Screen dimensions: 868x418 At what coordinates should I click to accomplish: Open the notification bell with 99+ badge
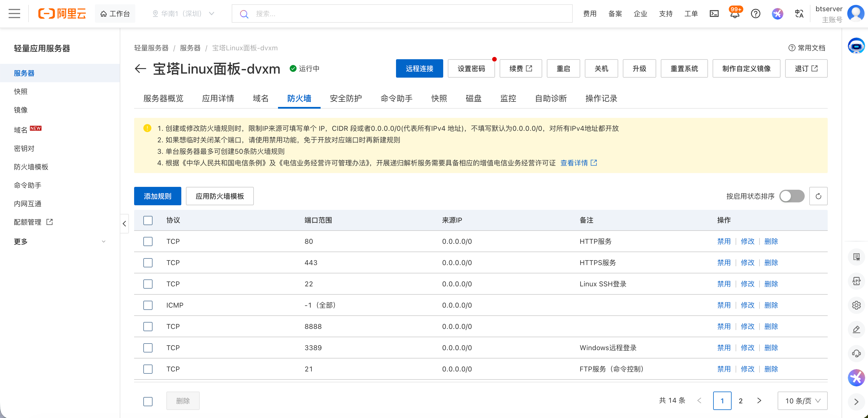[x=735, y=14]
